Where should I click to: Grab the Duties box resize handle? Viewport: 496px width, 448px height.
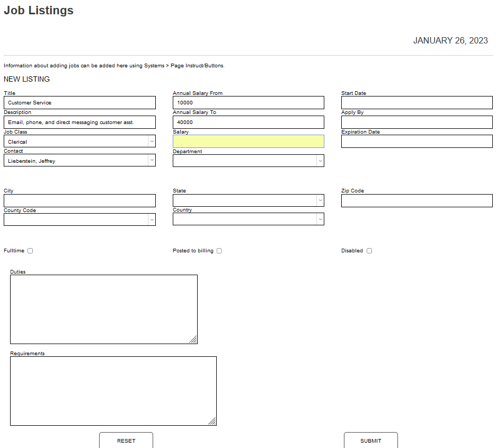(193, 340)
